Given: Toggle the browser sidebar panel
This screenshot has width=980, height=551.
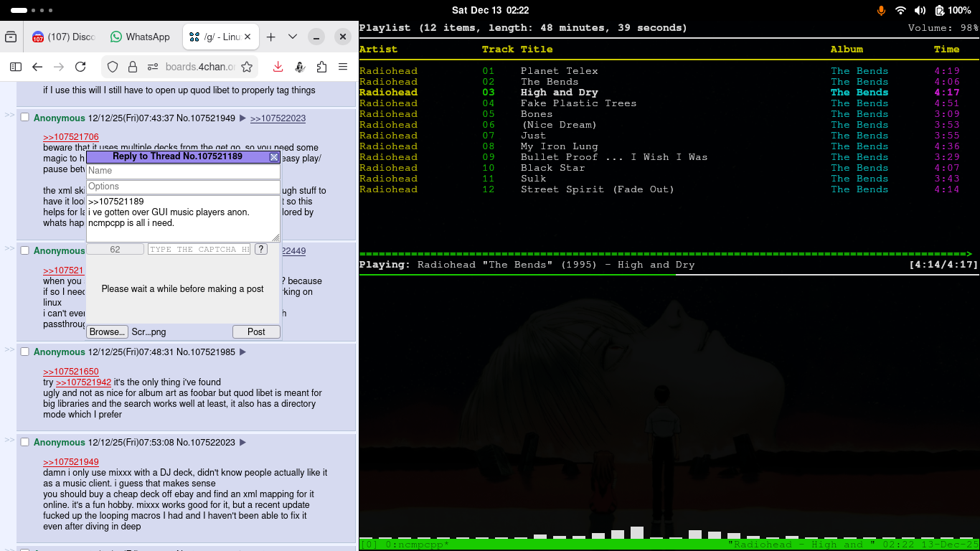Looking at the screenshot, I should coord(16,67).
